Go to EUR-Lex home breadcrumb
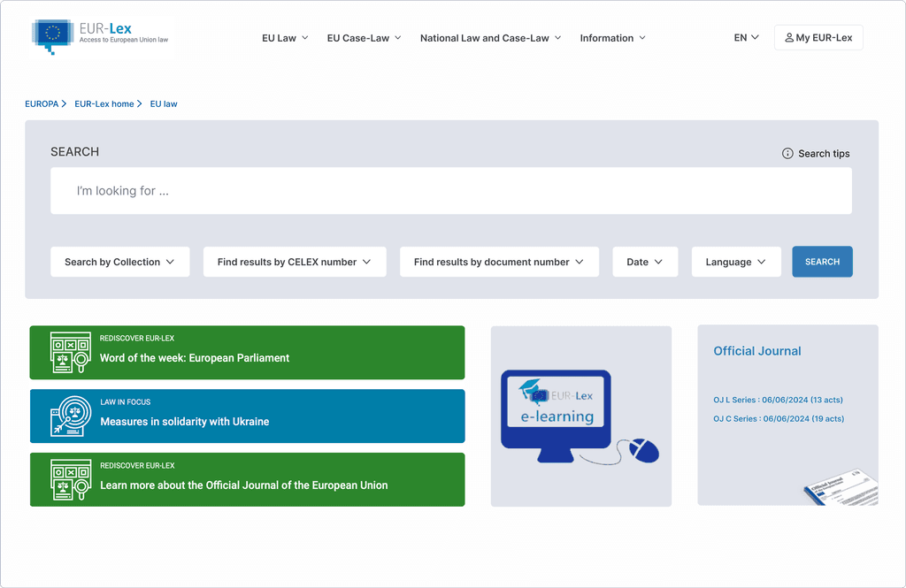 point(104,104)
